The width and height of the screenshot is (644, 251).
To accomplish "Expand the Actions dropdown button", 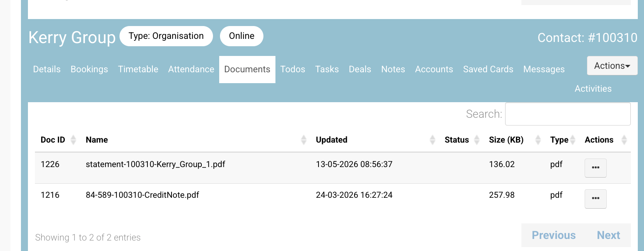I will click(x=612, y=66).
